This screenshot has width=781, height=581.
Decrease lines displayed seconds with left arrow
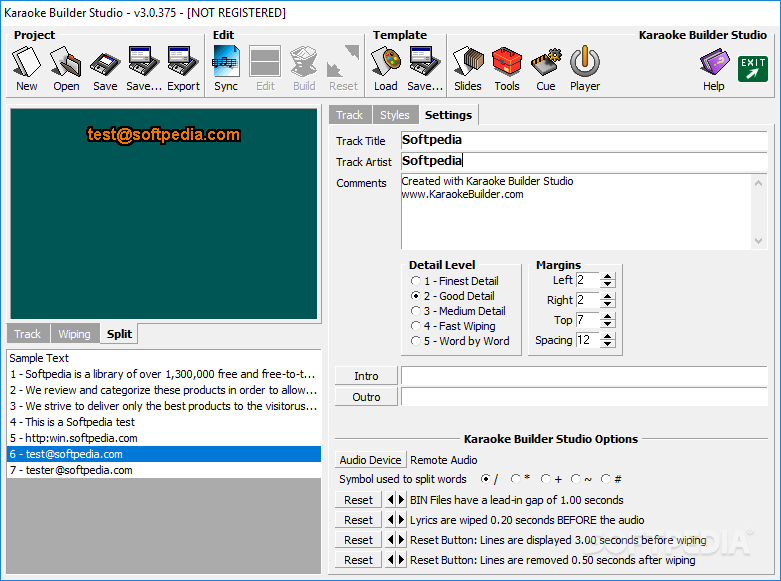click(390, 540)
